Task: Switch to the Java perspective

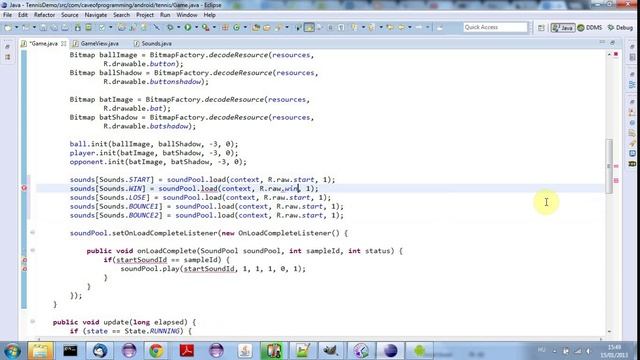Action: (562, 28)
